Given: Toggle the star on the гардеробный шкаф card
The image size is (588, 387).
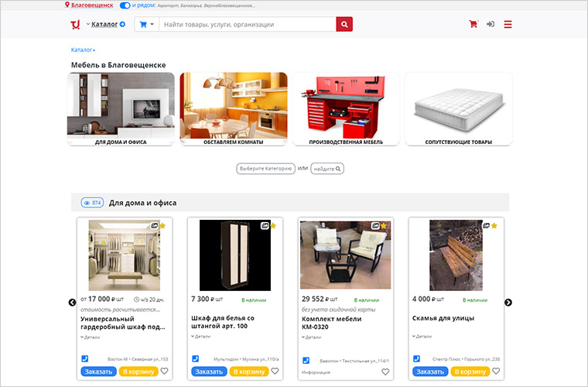Looking at the screenshot, I should coord(162,226).
